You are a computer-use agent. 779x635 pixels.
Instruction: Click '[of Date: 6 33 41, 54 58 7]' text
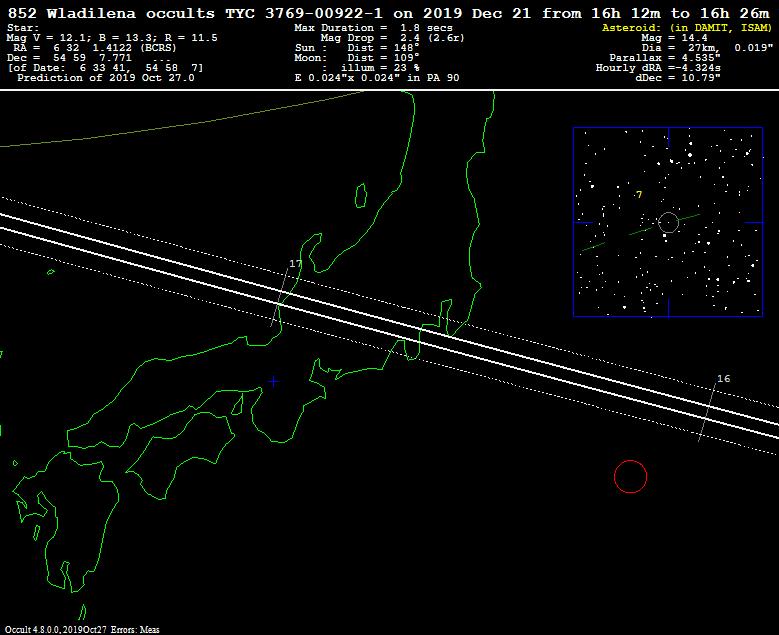click(106, 68)
